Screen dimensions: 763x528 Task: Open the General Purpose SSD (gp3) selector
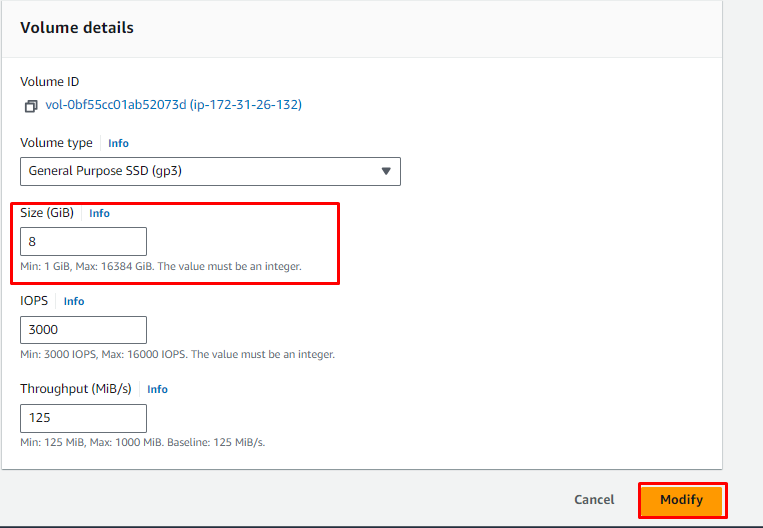pos(200,171)
